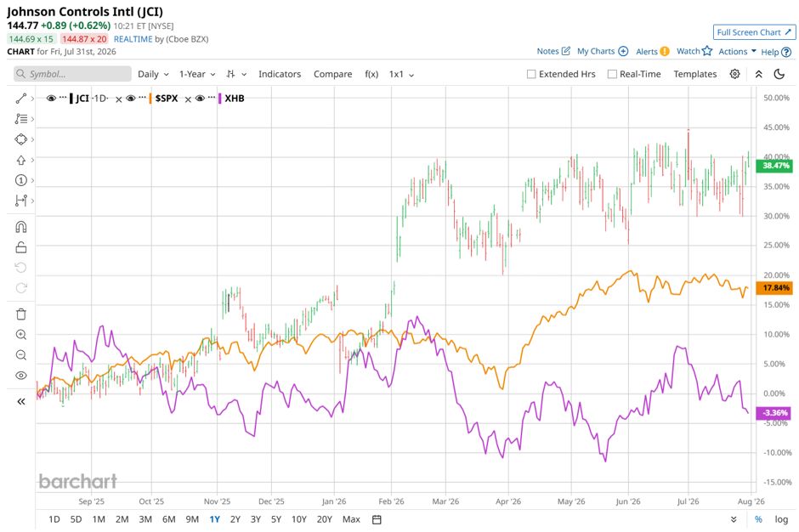Open the Indicators menu
Image resolution: width=799 pixels, height=532 pixels.
pyautogui.click(x=280, y=74)
